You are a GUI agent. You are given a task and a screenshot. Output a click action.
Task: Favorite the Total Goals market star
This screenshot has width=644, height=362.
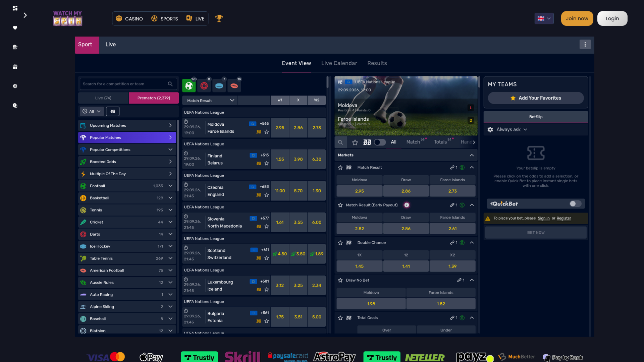(340, 318)
